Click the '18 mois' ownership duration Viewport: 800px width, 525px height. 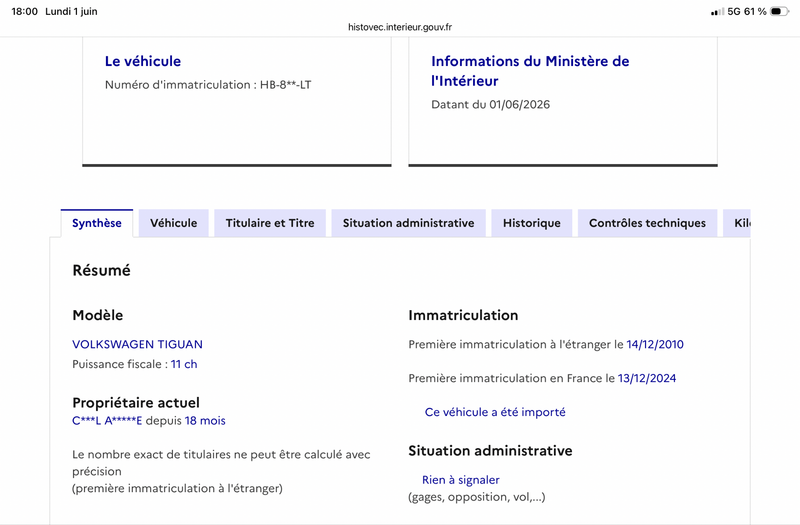tap(205, 421)
